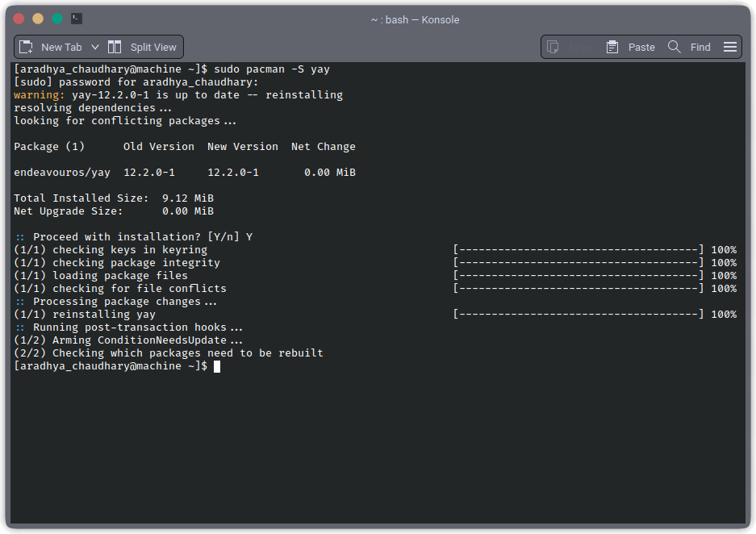Click 'Total Installed Size:' line
The width and height of the screenshot is (756, 534).
click(x=114, y=198)
